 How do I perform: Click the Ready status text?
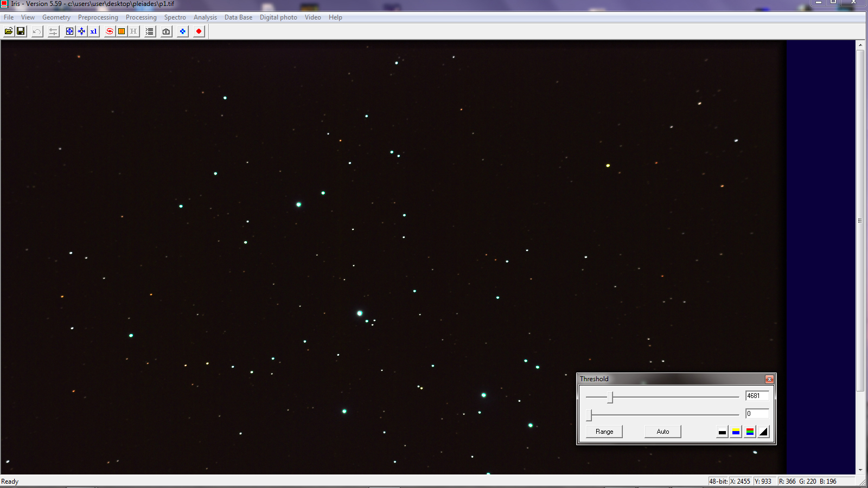pos(10,481)
